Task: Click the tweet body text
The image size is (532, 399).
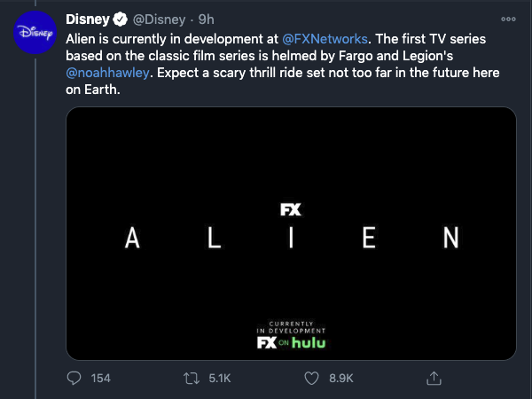Action: click(283, 64)
